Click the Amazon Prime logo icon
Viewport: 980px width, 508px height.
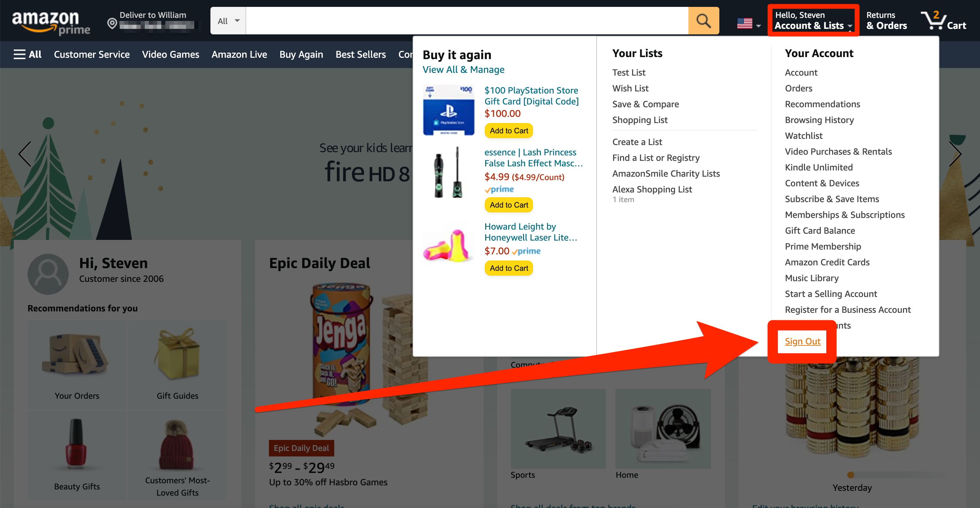pos(48,20)
